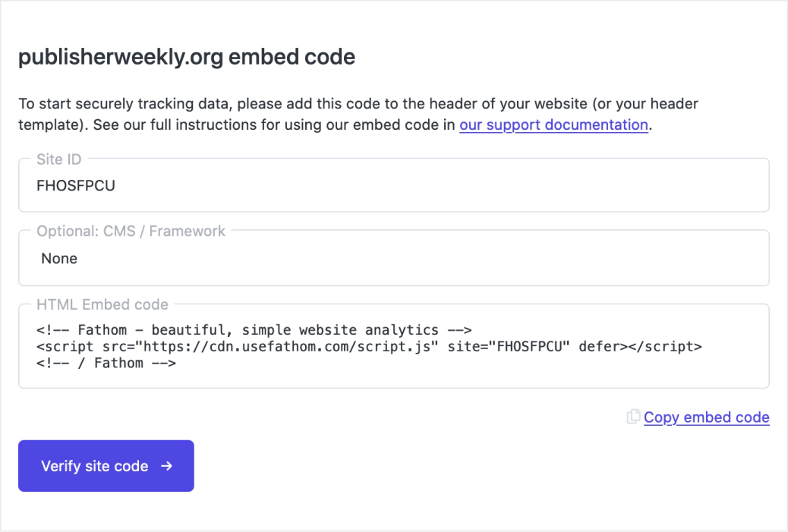Click the Optional: CMS / Framework label
Screen dimensions: 788x532
tap(131, 231)
